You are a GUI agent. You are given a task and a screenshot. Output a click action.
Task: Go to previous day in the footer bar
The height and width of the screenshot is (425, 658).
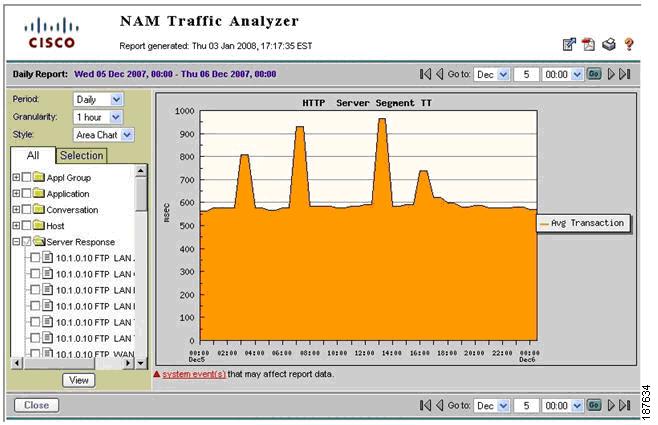click(439, 405)
